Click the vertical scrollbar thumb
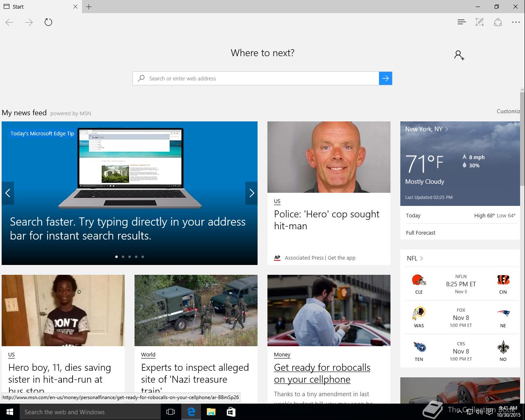The height and width of the screenshot is (420, 525). coord(523,139)
